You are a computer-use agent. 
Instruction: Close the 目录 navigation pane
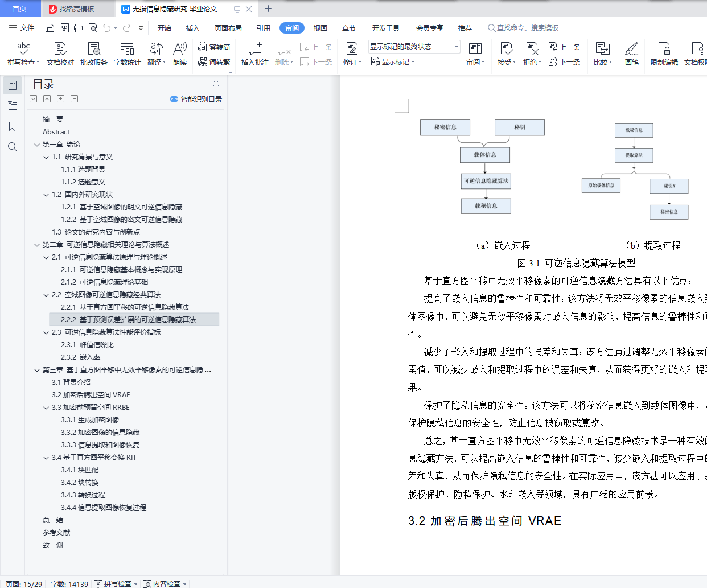point(216,84)
